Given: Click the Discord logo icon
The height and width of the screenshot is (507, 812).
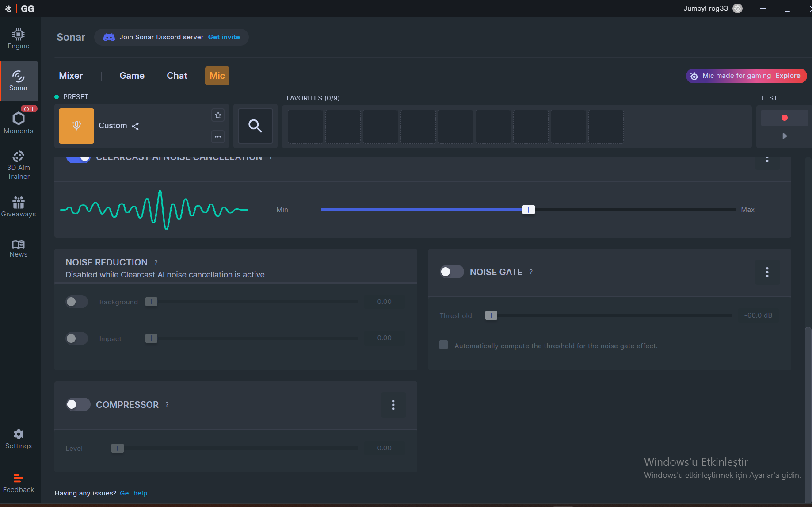Looking at the screenshot, I should click(109, 37).
